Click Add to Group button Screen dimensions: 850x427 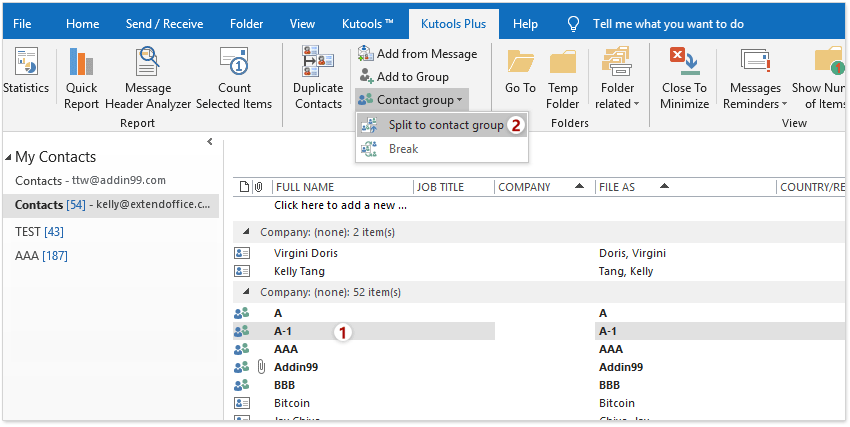(403, 77)
